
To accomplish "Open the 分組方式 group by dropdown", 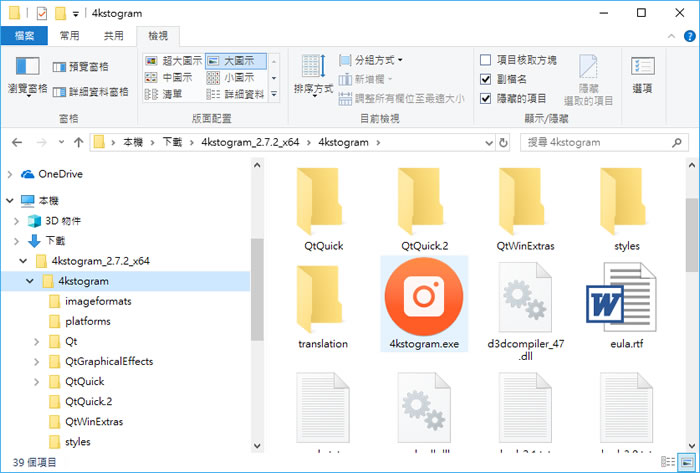I will pyautogui.click(x=371, y=60).
